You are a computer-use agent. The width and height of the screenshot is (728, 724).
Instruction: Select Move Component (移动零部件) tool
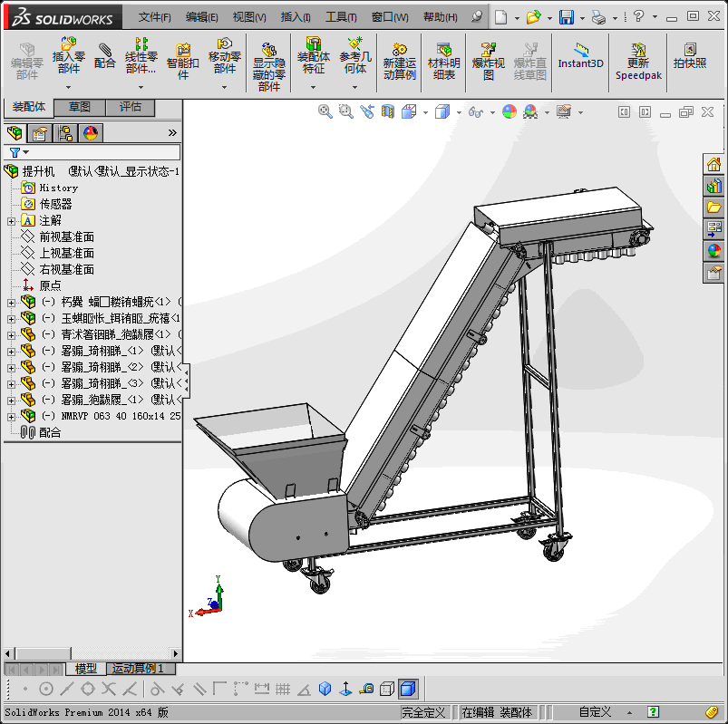[224, 55]
